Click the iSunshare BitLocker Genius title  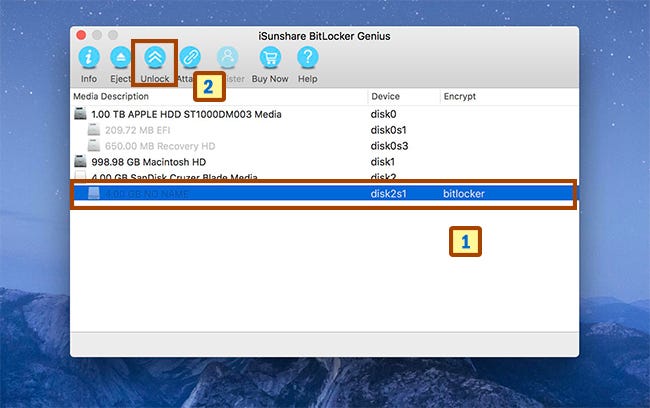(x=324, y=36)
